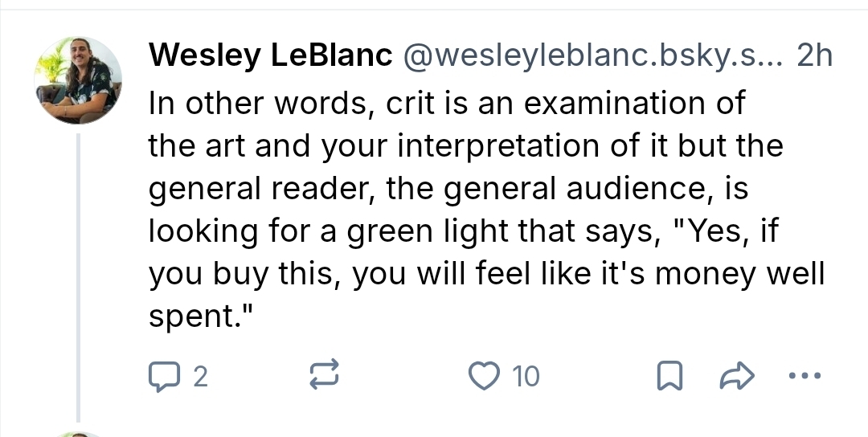Like the post with the heart icon
Screen dimensions: 868x437
484,375
